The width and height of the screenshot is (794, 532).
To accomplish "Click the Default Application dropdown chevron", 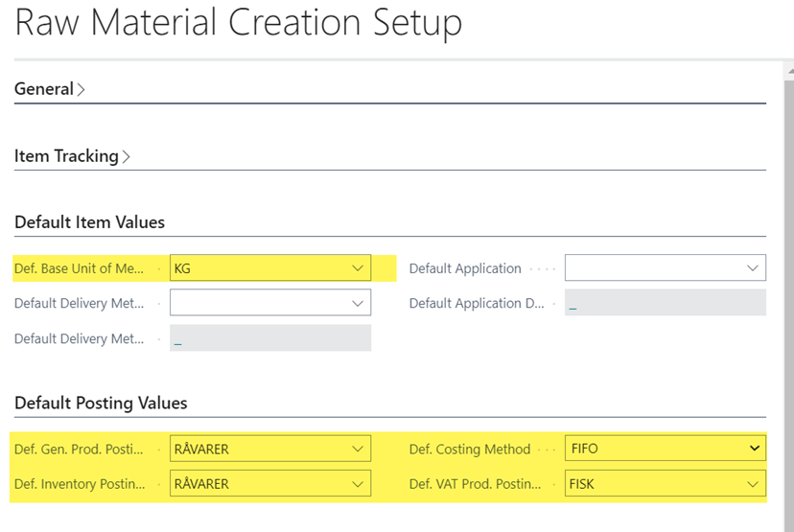I will 753,268.
